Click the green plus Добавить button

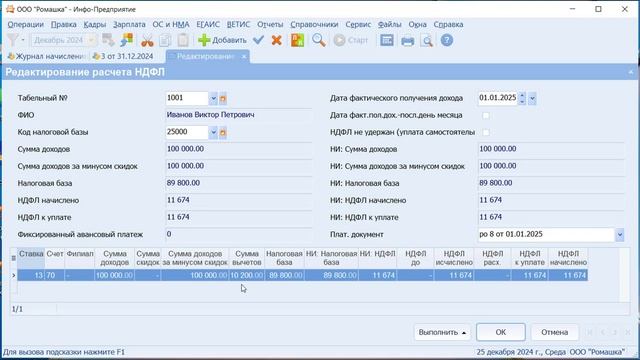click(222, 40)
